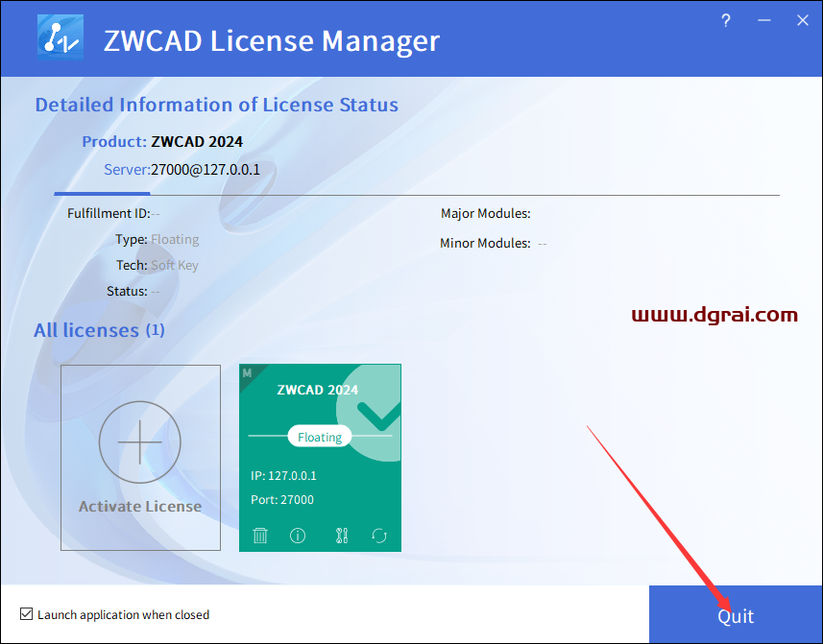Click the M badge on the license card corner
The height and width of the screenshot is (644, 823).
click(246, 370)
